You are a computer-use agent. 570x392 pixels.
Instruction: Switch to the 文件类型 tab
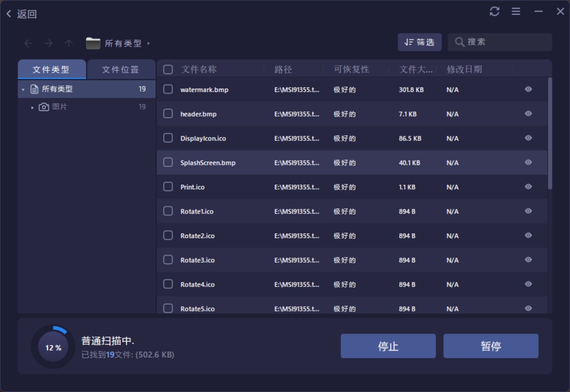tap(51, 70)
